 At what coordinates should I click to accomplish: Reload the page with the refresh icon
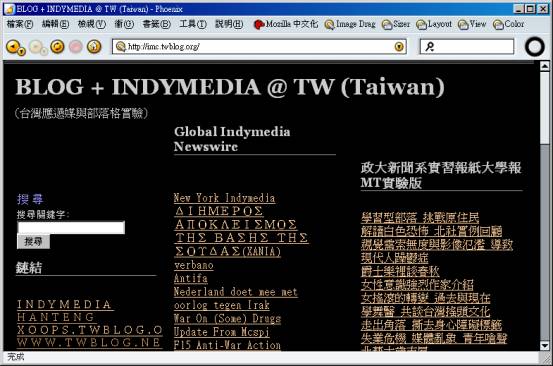pos(57,46)
